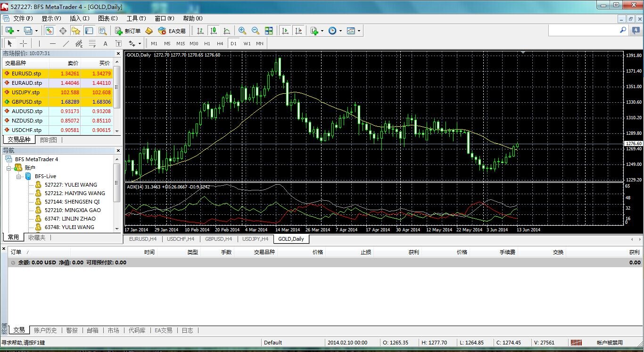Open the Data Window crosshair-circle icon
Screen dimensions: 644x352
click(63, 31)
